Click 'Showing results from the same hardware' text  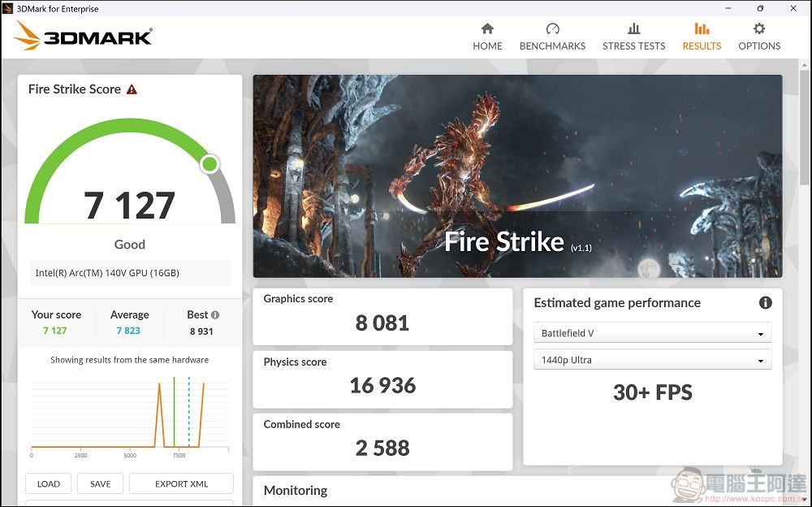click(x=129, y=360)
